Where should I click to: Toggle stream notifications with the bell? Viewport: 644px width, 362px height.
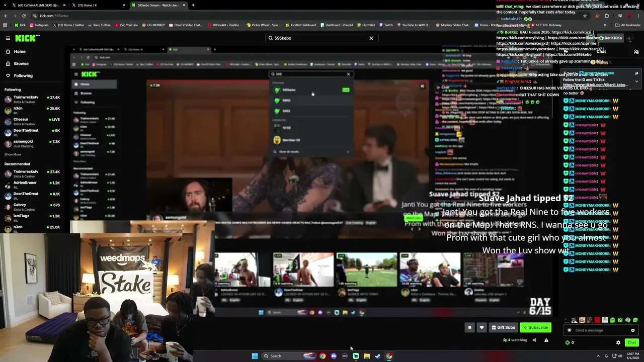[x=469, y=327]
